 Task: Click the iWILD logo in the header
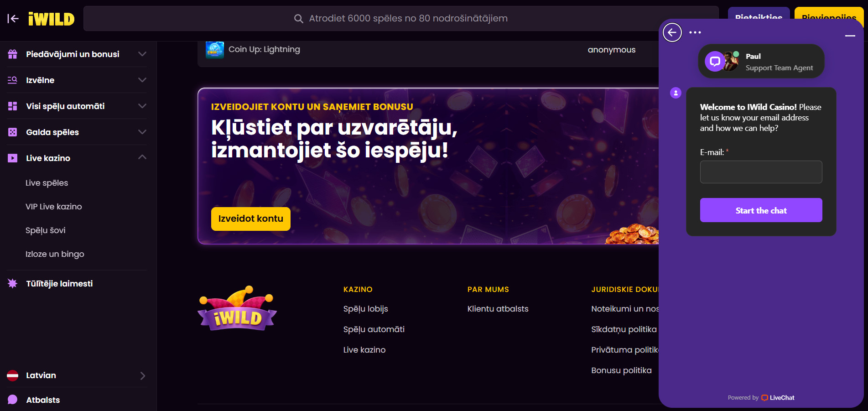(x=51, y=19)
